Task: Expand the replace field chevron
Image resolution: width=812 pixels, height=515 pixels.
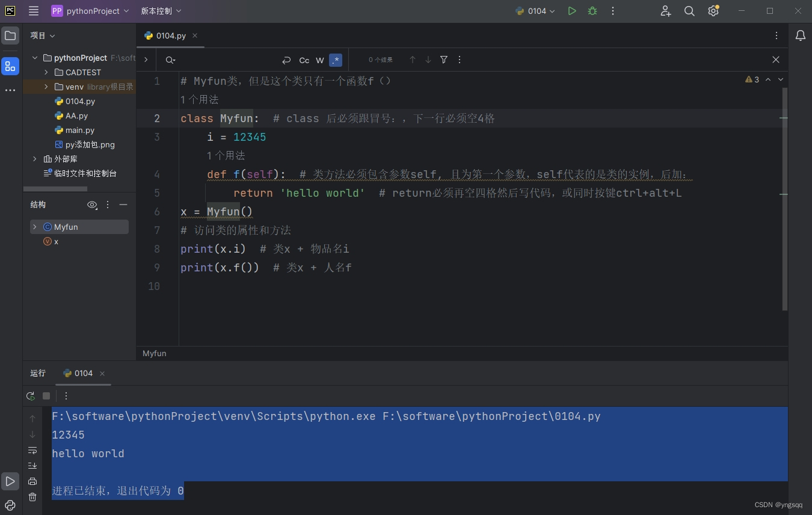Action: point(146,60)
